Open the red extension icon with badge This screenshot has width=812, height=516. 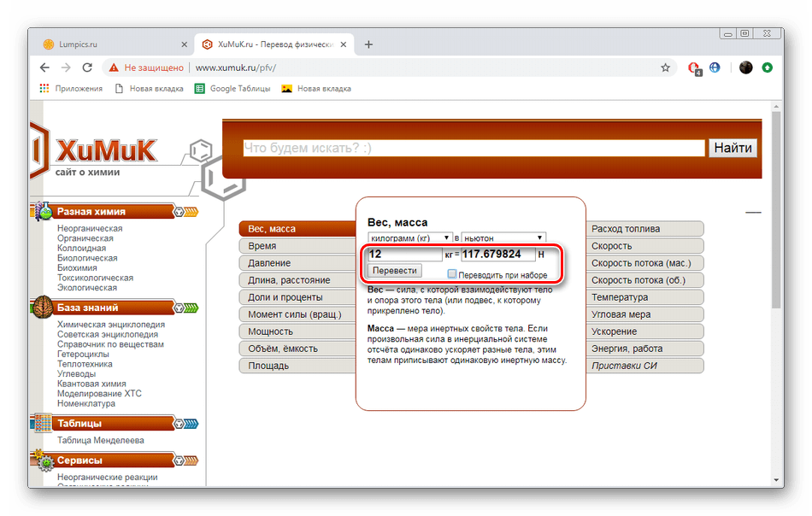click(694, 67)
